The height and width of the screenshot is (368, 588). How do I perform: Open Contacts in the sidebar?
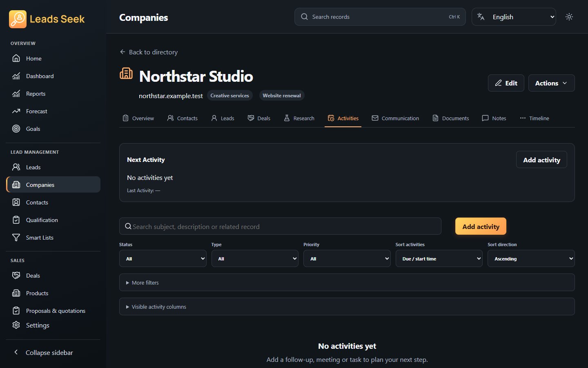53,202
